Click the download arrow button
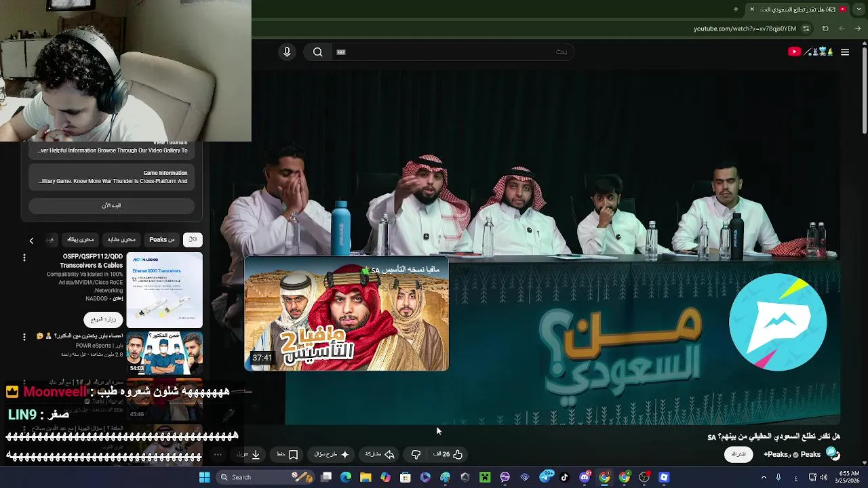The height and width of the screenshot is (488, 868). click(249, 454)
